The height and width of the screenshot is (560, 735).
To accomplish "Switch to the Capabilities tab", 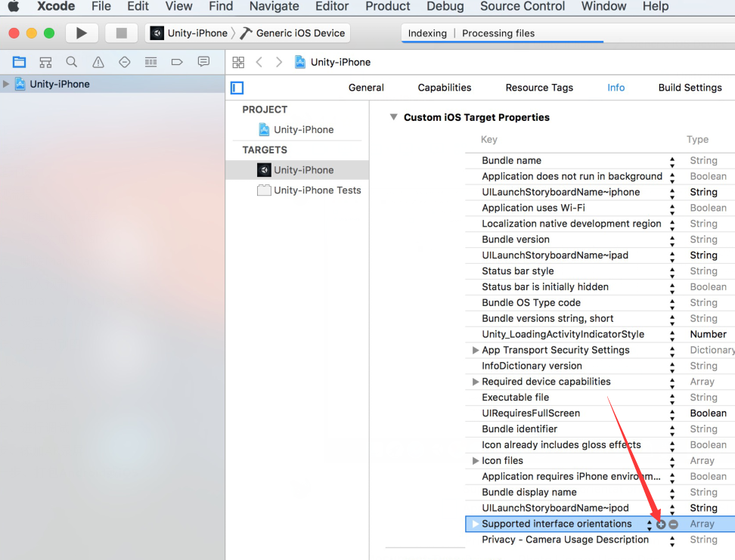I will coord(445,88).
